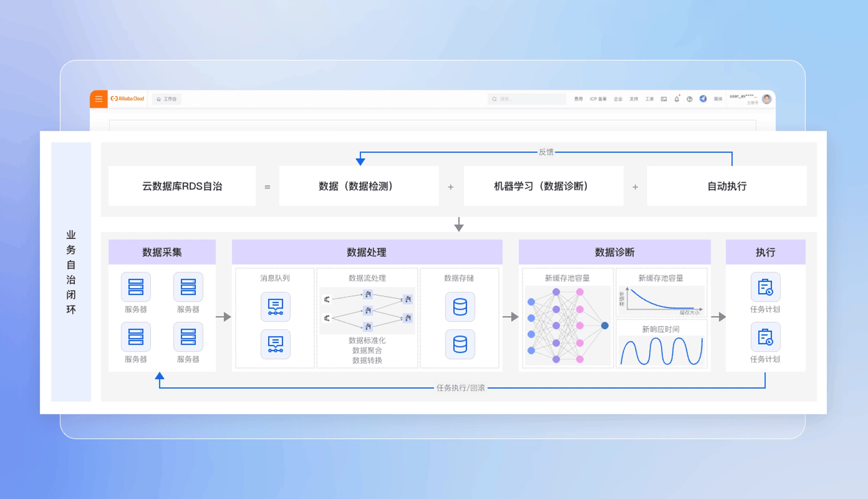Screen dimensions: 868x499
Task: Click the upper 消息队列 message queue icon
Action: click(276, 307)
